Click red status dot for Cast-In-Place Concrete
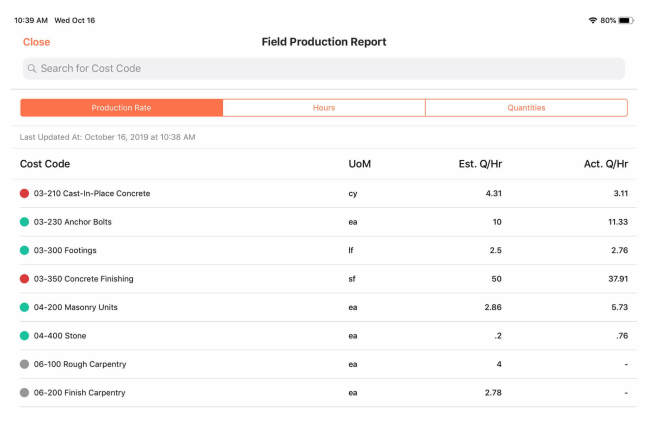Screen dimensions: 648x432 tap(24, 193)
